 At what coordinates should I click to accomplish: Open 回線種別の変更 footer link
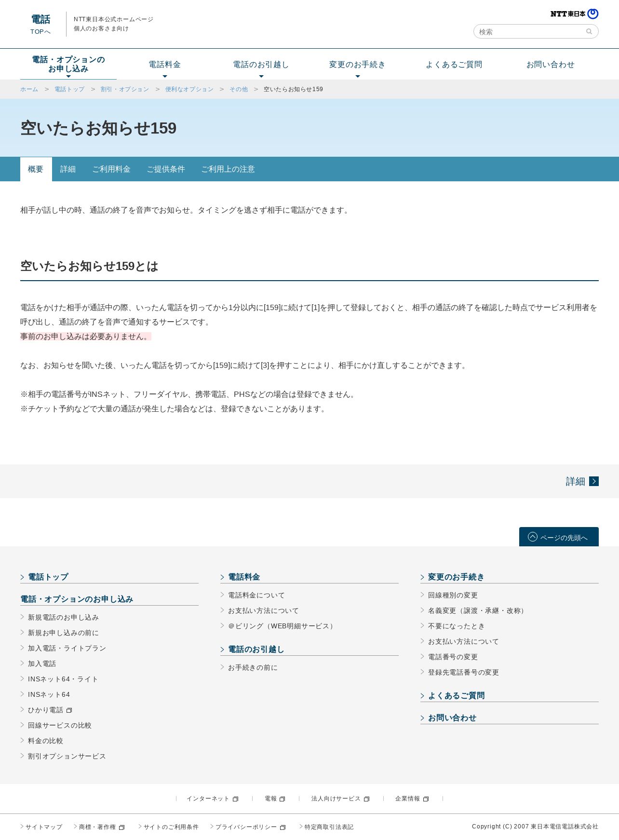click(453, 595)
